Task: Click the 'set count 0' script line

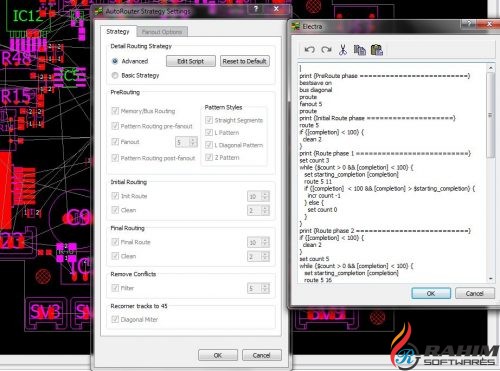Action: point(322,210)
